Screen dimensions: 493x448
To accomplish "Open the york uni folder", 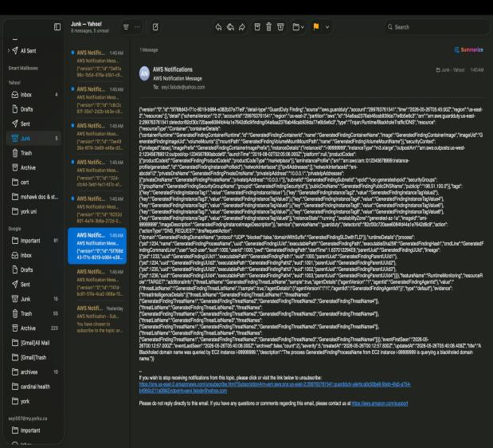I will click(34, 211).
